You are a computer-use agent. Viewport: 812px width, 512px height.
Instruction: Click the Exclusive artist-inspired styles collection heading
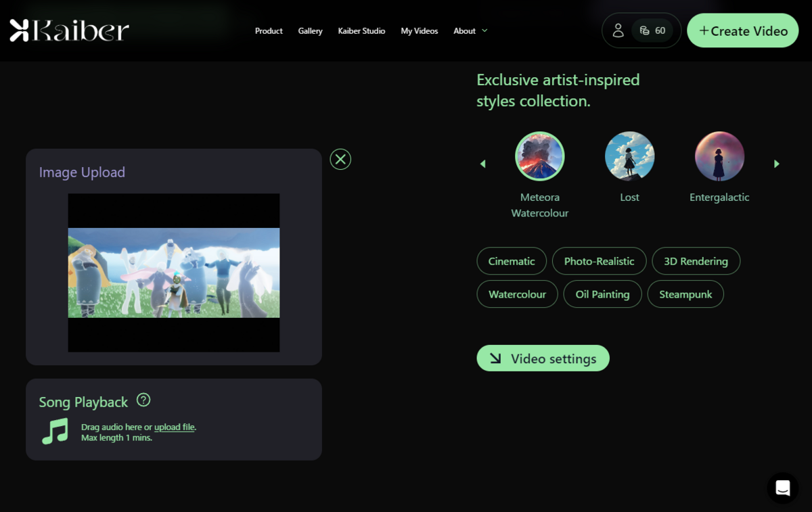click(558, 91)
